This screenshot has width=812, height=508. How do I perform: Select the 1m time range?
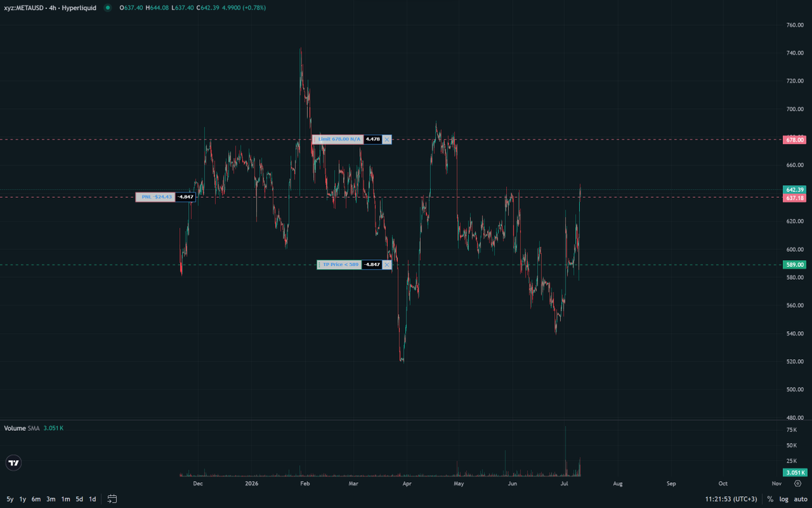point(66,499)
